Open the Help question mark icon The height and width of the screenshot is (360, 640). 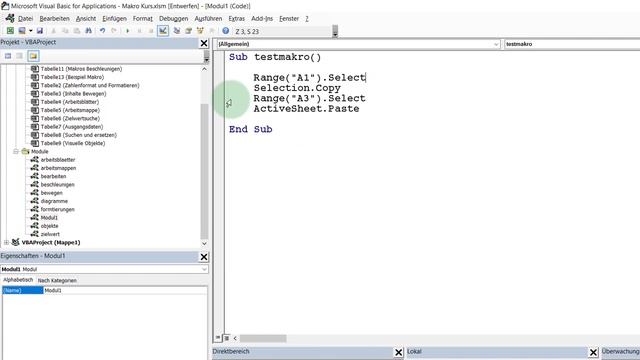225,31
